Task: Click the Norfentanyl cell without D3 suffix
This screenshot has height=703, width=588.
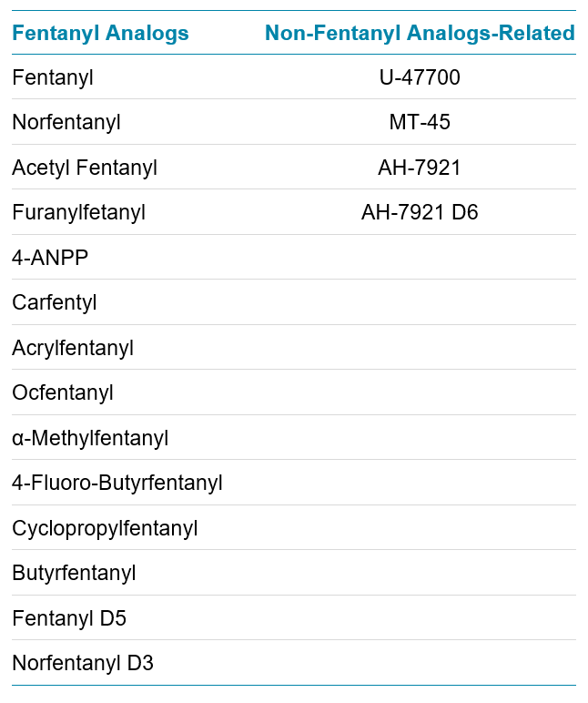Action: 66,123
